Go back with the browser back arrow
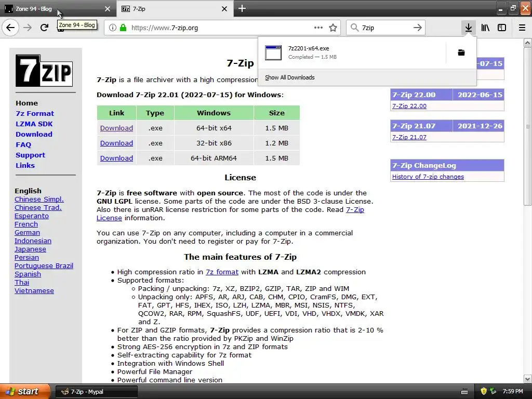 click(x=10, y=28)
